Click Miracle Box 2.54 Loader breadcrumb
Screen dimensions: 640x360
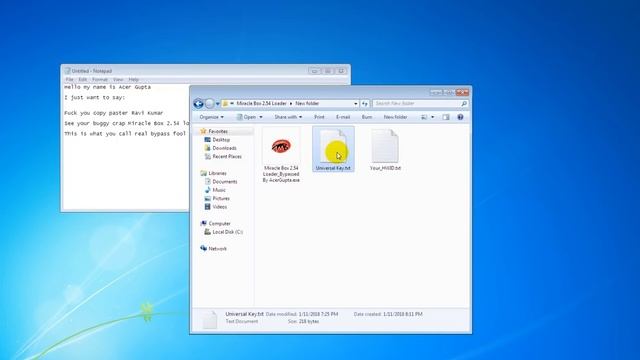point(262,104)
